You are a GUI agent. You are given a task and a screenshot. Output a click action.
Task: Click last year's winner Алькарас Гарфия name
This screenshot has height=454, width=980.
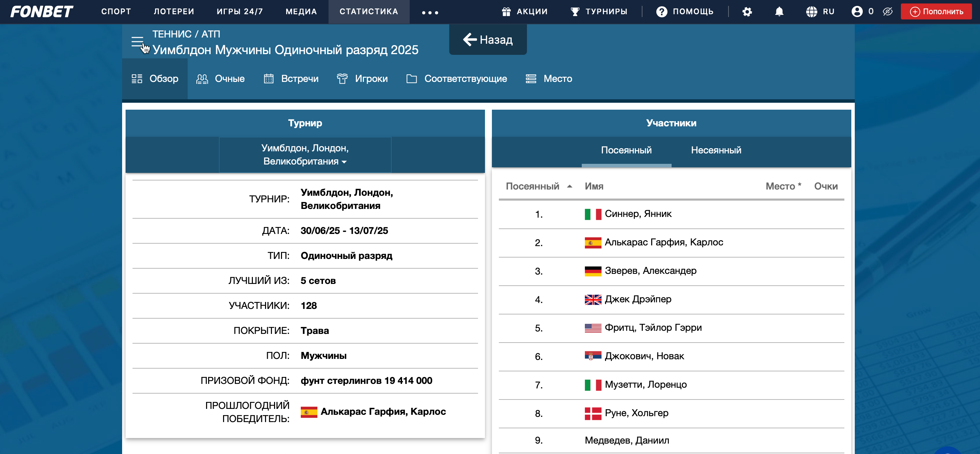[x=383, y=412]
